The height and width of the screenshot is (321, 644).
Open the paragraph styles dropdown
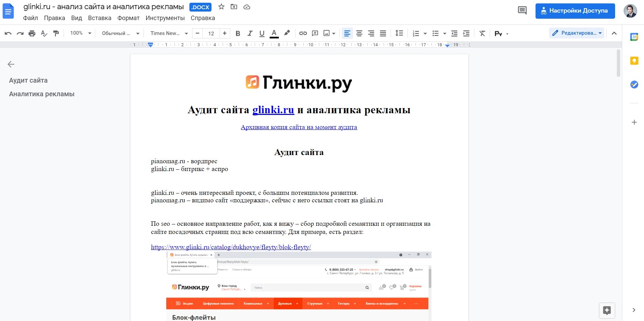point(119,33)
